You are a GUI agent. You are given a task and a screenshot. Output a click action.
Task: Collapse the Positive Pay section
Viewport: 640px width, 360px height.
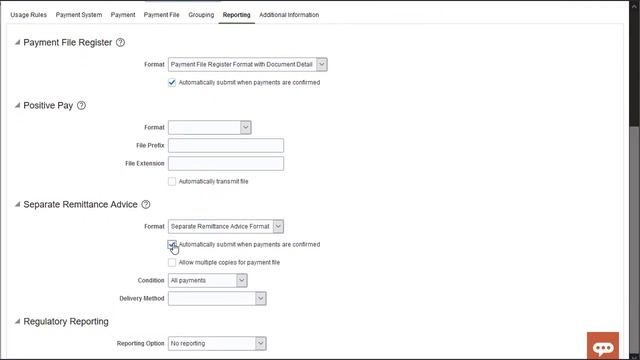17,105
